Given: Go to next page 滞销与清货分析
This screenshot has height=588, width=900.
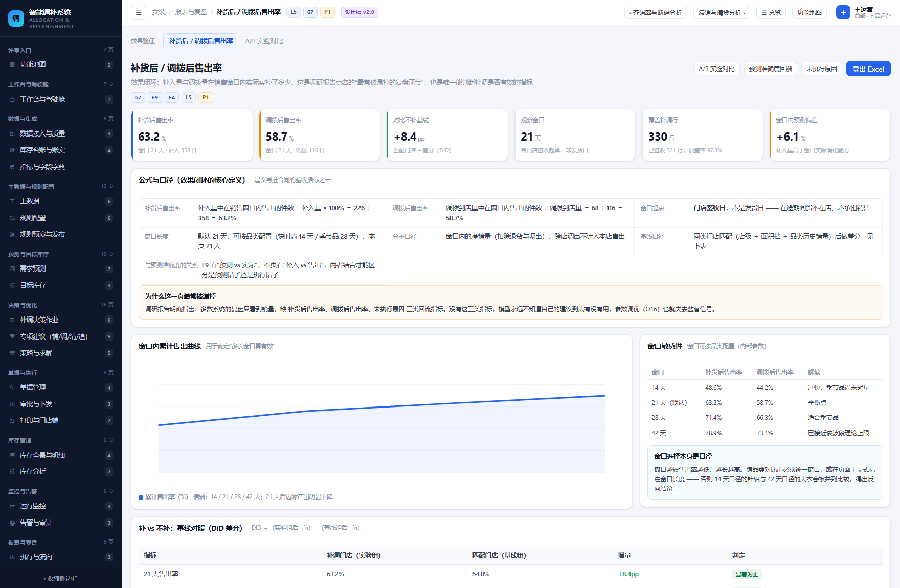Looking at the screenshot, I should [722, 13].
